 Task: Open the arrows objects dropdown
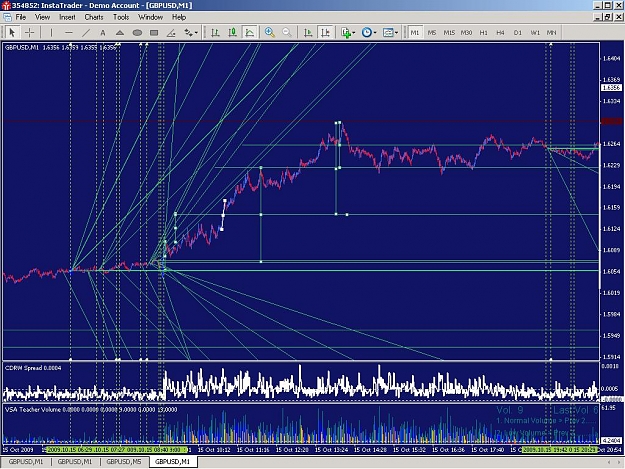tap(191, 33)
